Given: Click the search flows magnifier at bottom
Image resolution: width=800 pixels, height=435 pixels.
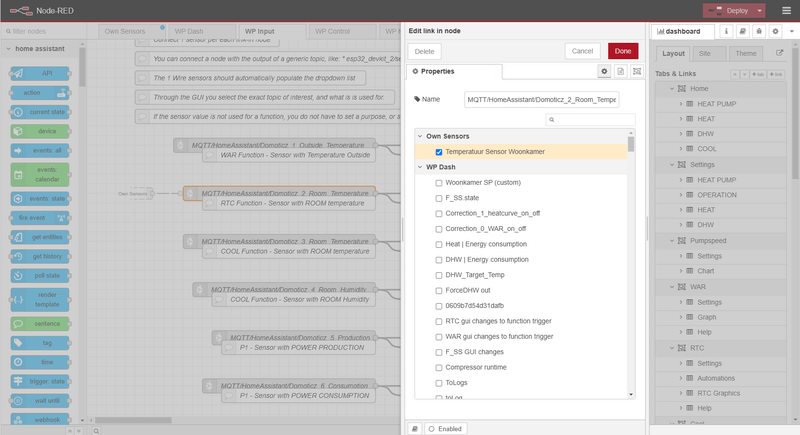Looking at the screenshot, I should tap(96, 431).
